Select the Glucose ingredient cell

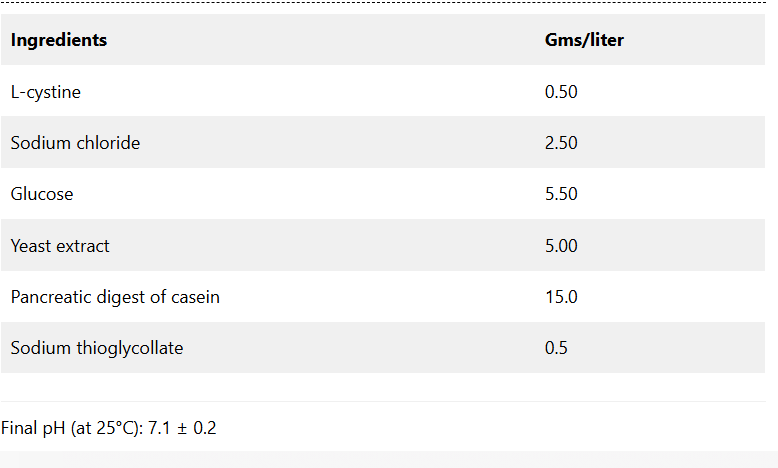(x=42, y=194)
